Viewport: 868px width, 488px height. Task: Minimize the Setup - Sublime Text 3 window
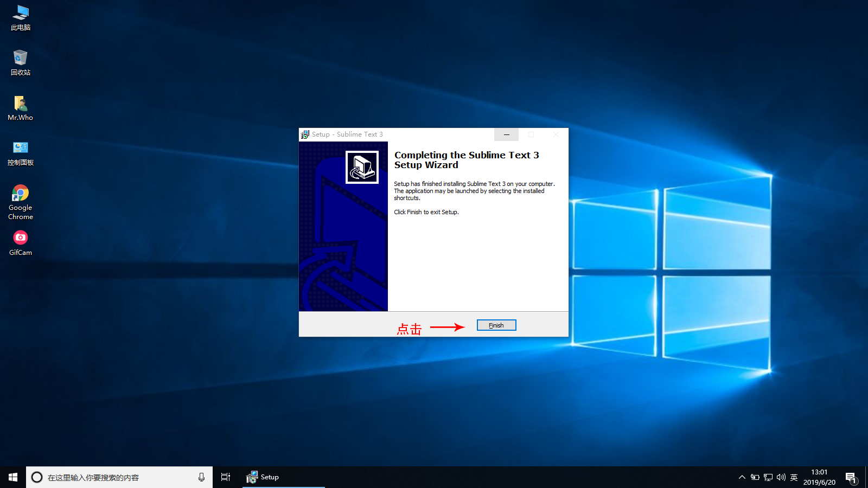tap(506, 134)
